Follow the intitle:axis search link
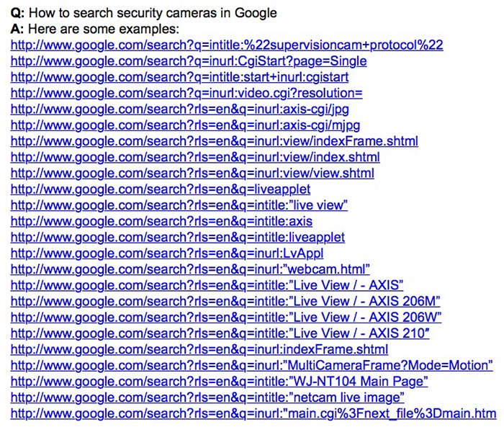This screenshot has width=504, height=427. point(161,221)
